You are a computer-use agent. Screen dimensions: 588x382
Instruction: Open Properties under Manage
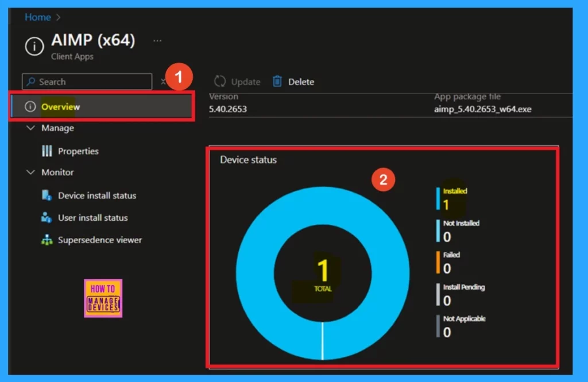click(x=78, y=151)
